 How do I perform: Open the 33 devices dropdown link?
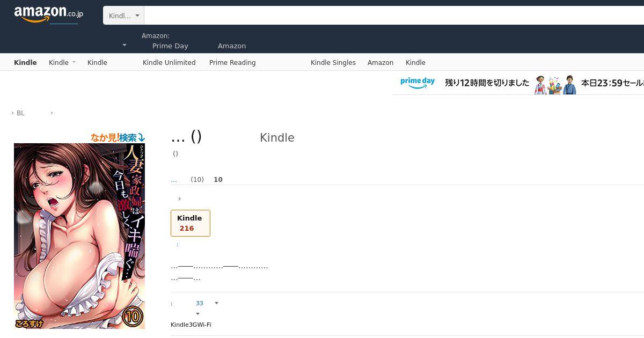coord(200,304)
